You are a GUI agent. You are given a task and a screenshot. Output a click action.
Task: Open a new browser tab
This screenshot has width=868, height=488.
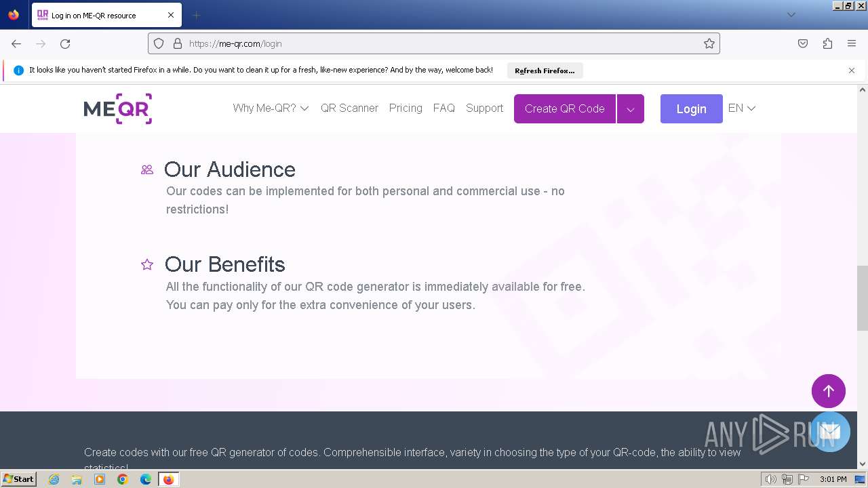196,15
